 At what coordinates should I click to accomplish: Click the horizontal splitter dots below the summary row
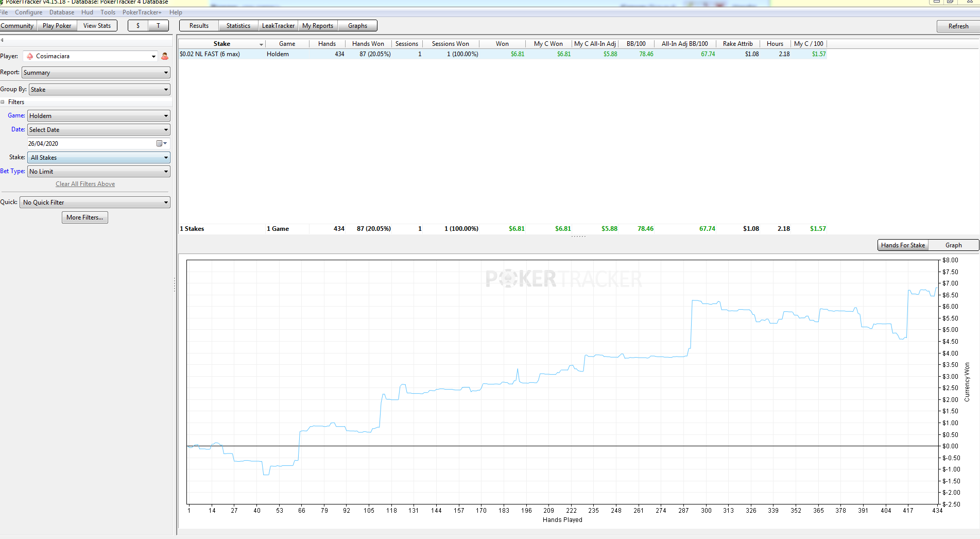[578, 237]
